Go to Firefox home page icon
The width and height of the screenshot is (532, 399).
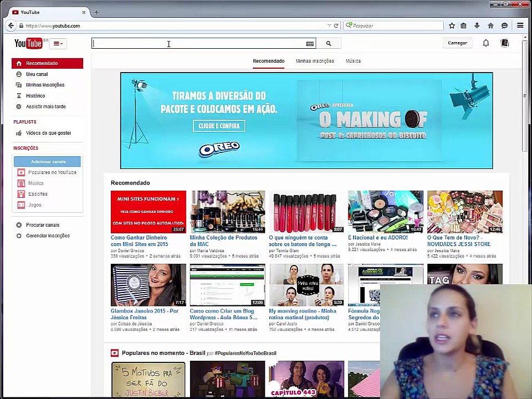(x=490, y=25)
